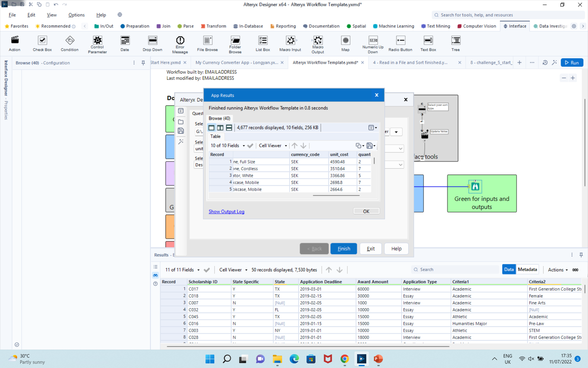Select the Radio Button tool
This screenshot has width=588, height=368.
(400, 43)
